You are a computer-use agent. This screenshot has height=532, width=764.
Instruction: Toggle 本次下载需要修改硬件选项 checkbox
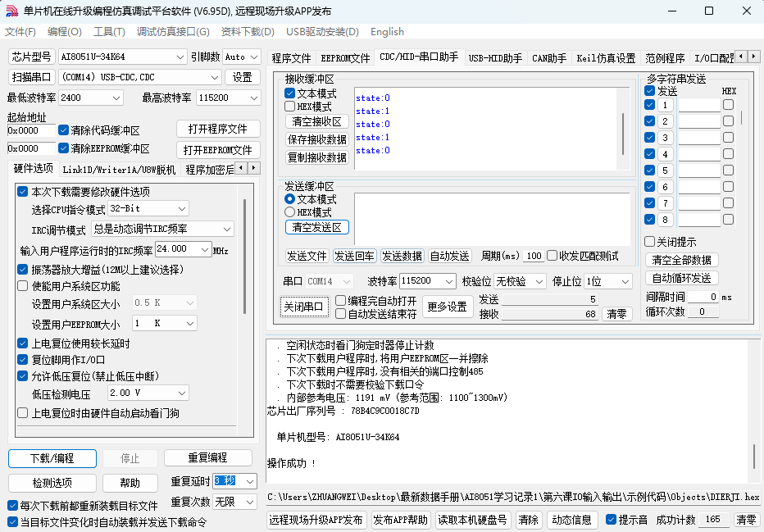click(x=22, y=192)
